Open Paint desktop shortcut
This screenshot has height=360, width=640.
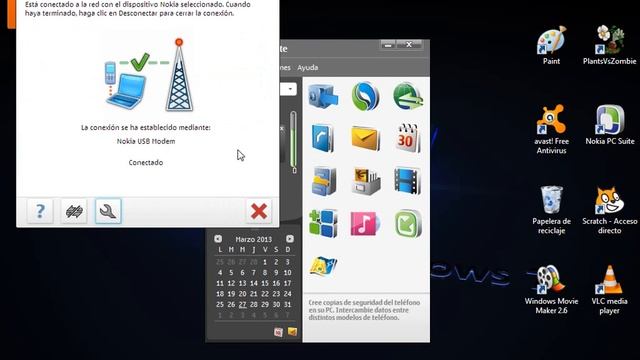(551, 45)
